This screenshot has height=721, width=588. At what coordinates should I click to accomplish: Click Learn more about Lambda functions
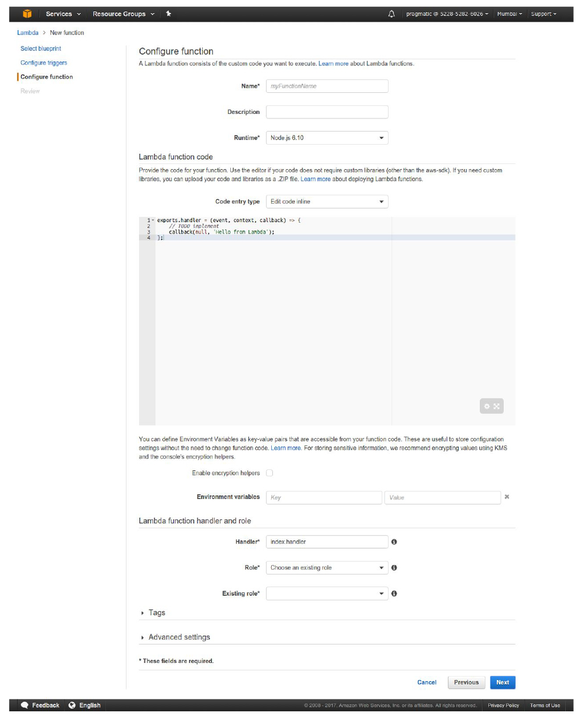pyautogui.click(x=333, y=64)
